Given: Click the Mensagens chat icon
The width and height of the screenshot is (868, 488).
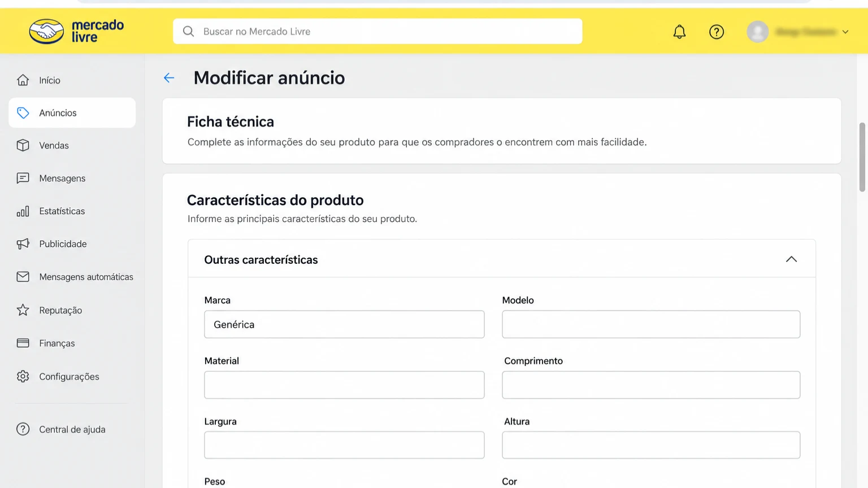Looking at the screenshot, I should point(23,178).
